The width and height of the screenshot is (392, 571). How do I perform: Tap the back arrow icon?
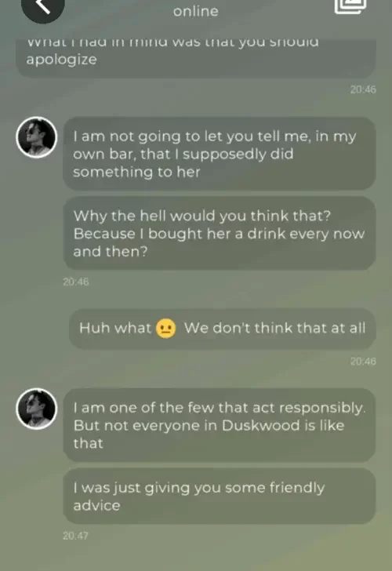pyautogui.click(x=42, y=6)
